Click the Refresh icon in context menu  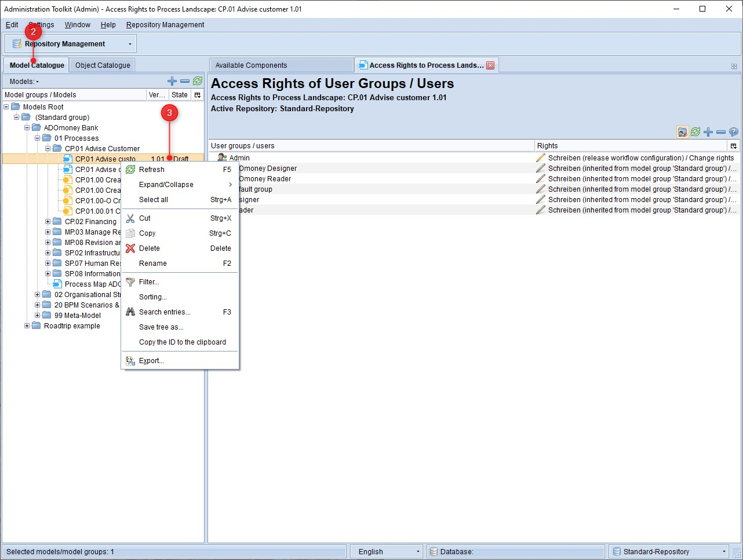[x=130, y=170]
